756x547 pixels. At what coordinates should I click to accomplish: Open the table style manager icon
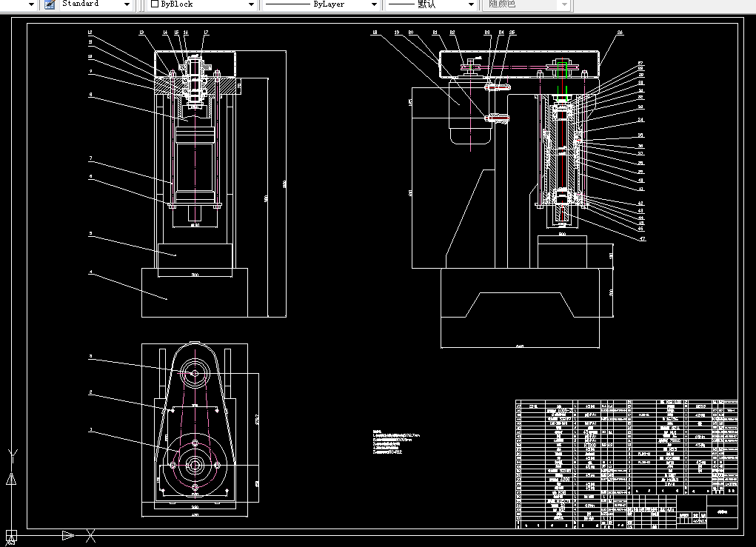[50, 4]
